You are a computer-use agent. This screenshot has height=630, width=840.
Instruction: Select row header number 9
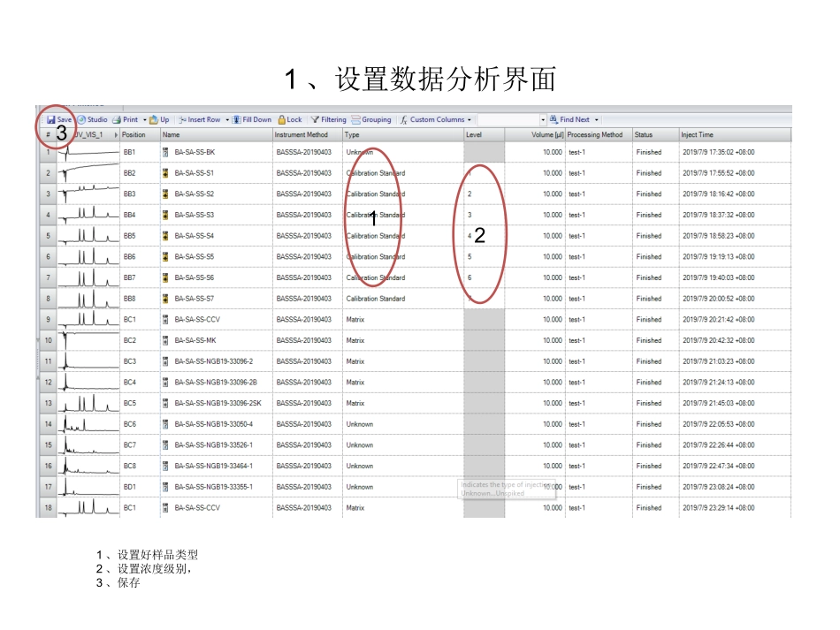(49, 320)
